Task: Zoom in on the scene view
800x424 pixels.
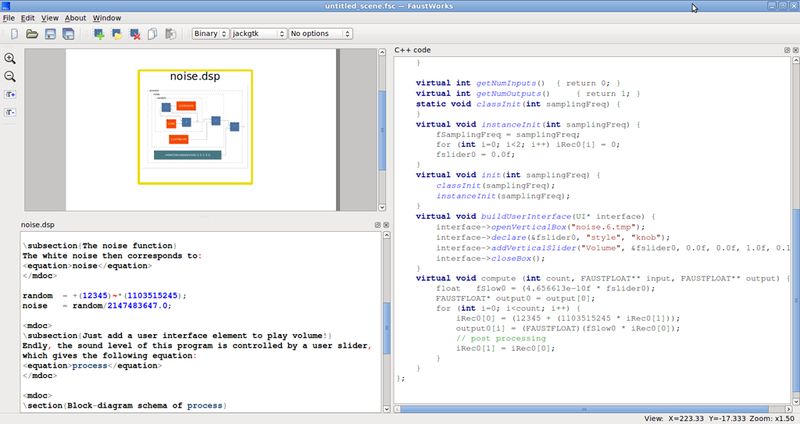Action: pyautogui.click(x=10, y=58)
